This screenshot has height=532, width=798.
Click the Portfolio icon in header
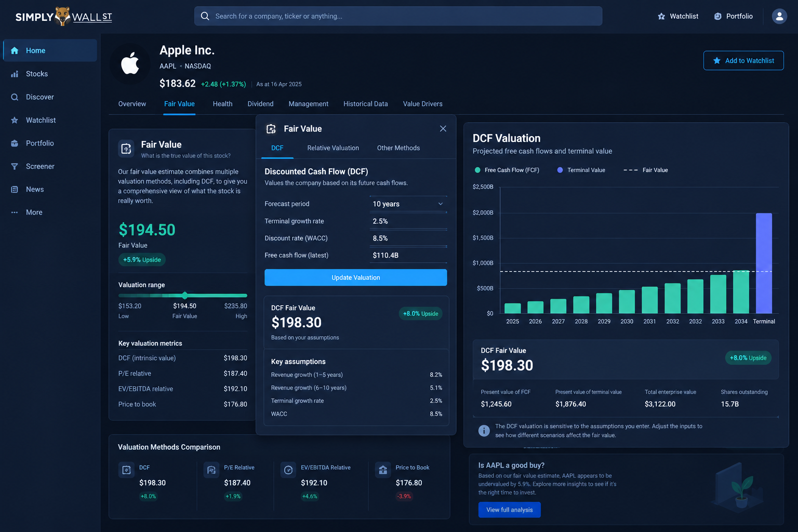[x=718, y=17]
